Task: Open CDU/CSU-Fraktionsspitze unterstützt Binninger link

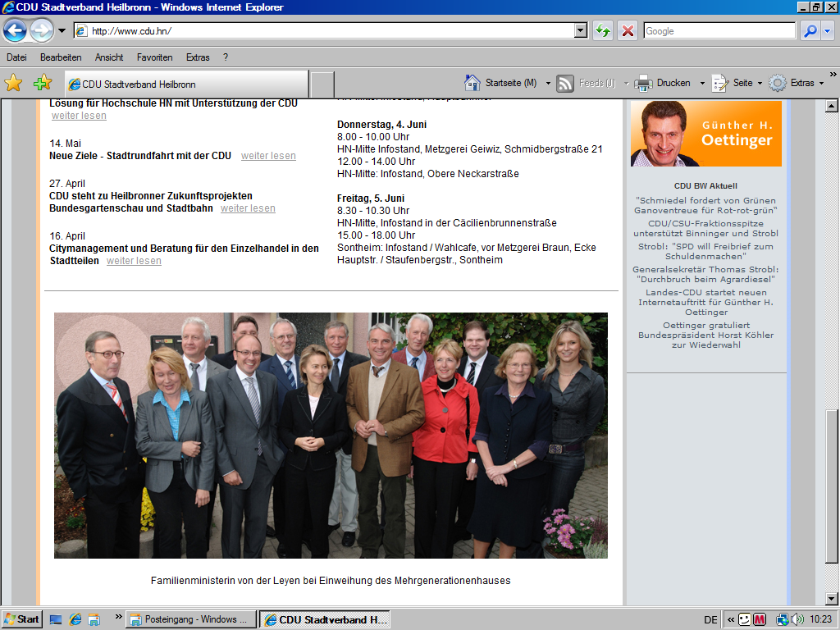Action: coord(705,228)
